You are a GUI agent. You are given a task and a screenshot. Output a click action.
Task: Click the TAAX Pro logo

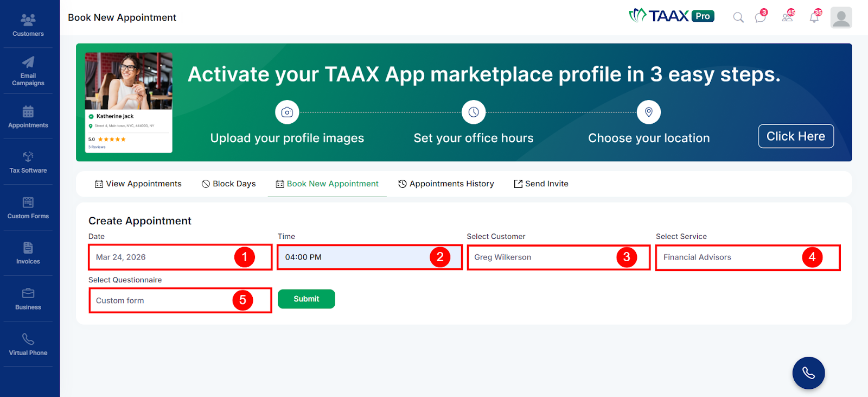pyautogui.click(x=672, y=16)
